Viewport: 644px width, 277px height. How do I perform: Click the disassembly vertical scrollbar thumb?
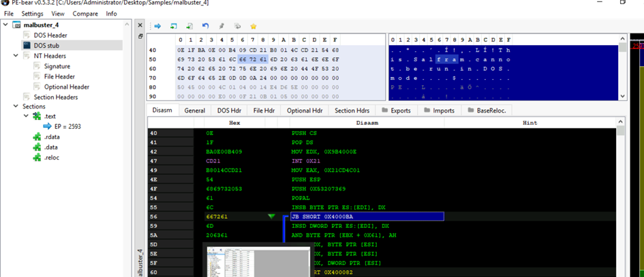point(620,131)
